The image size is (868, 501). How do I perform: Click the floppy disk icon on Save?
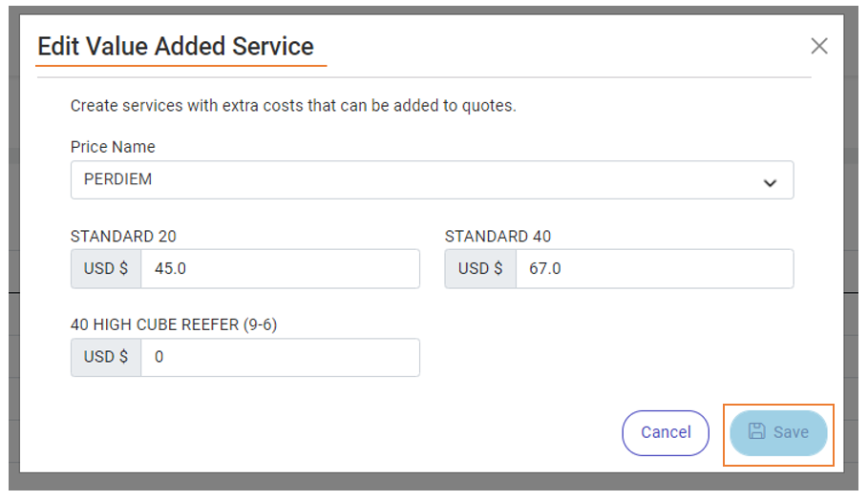click(x=756, y=431)
